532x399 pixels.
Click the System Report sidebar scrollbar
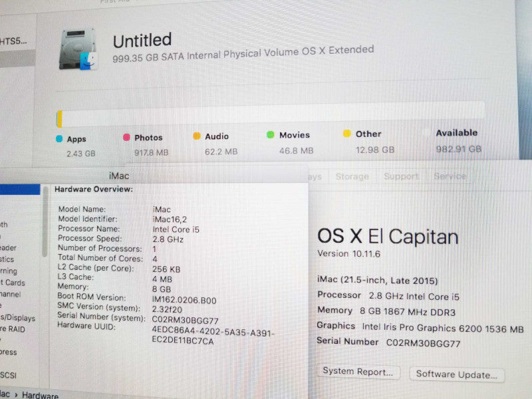(x=45, y=221)
